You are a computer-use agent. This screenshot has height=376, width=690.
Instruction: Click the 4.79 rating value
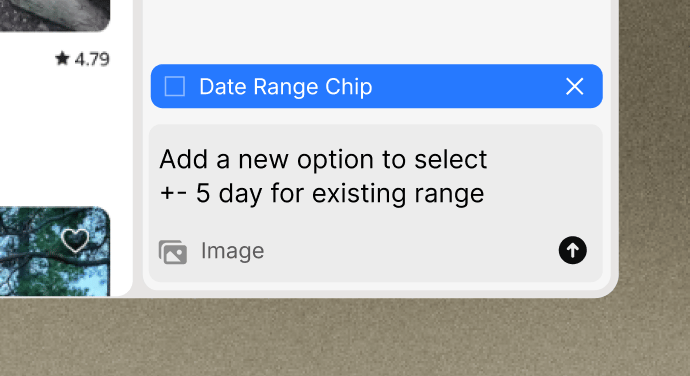coord(92,59)
